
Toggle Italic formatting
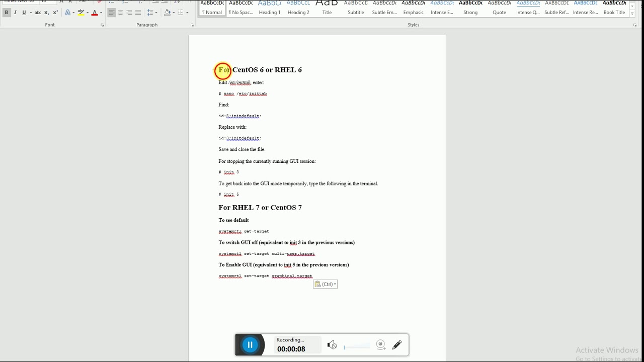(15, 13)
